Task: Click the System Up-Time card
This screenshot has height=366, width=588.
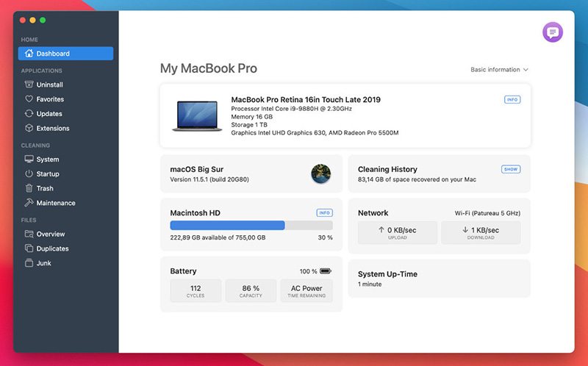Action: pyautogui.click(x=439, y=279)
